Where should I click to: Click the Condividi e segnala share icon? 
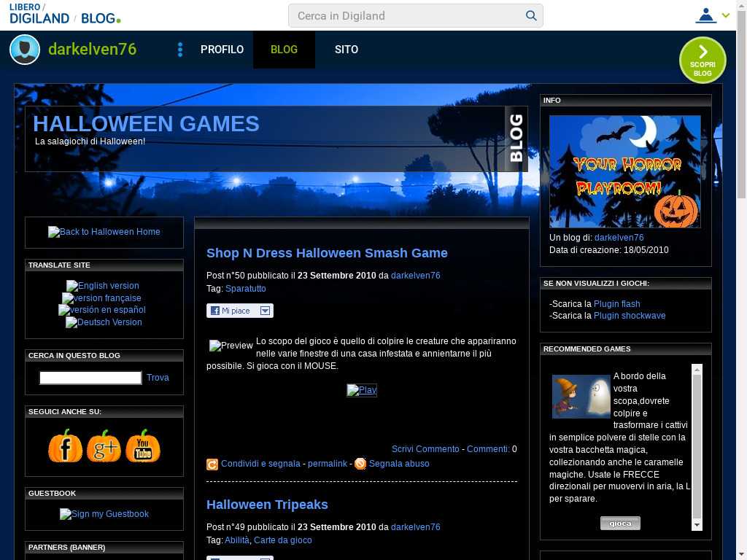212,464
